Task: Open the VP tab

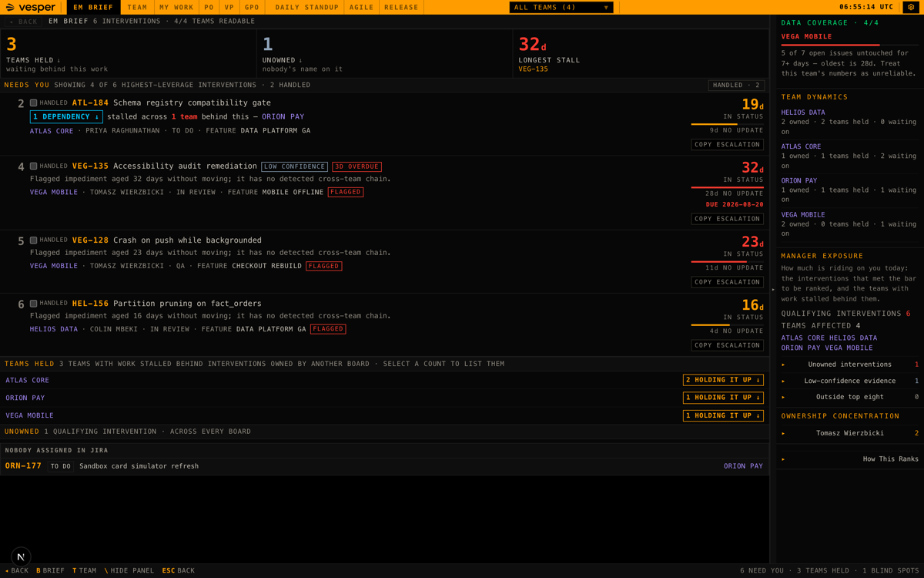Action: point(229,7)
